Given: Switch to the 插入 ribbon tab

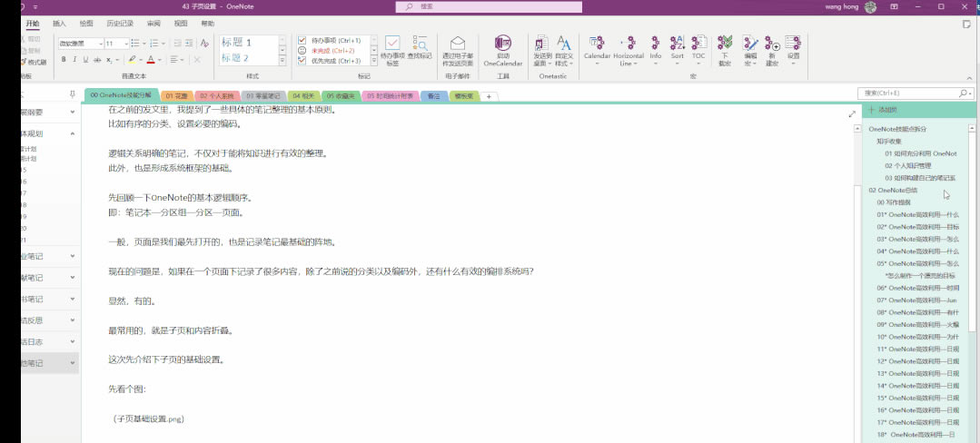Looking at the screenshot, I should point(59,23).
